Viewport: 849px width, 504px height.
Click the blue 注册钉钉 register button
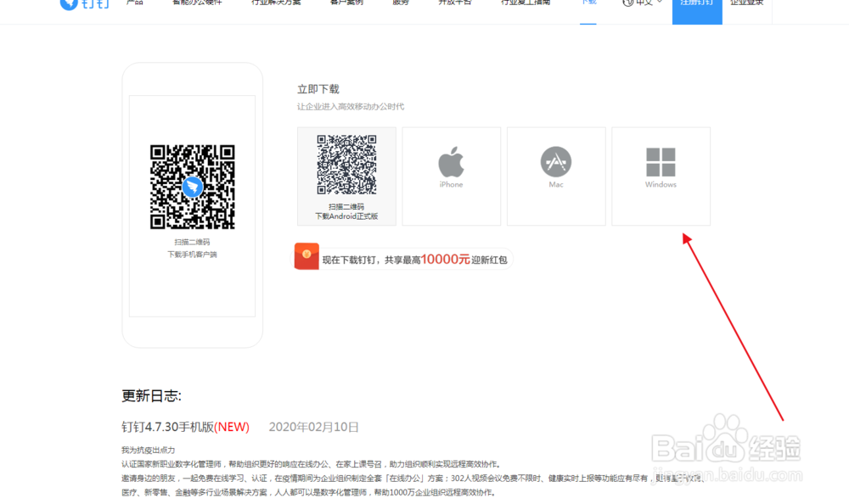pyautogui.click(x=697, y=11)
